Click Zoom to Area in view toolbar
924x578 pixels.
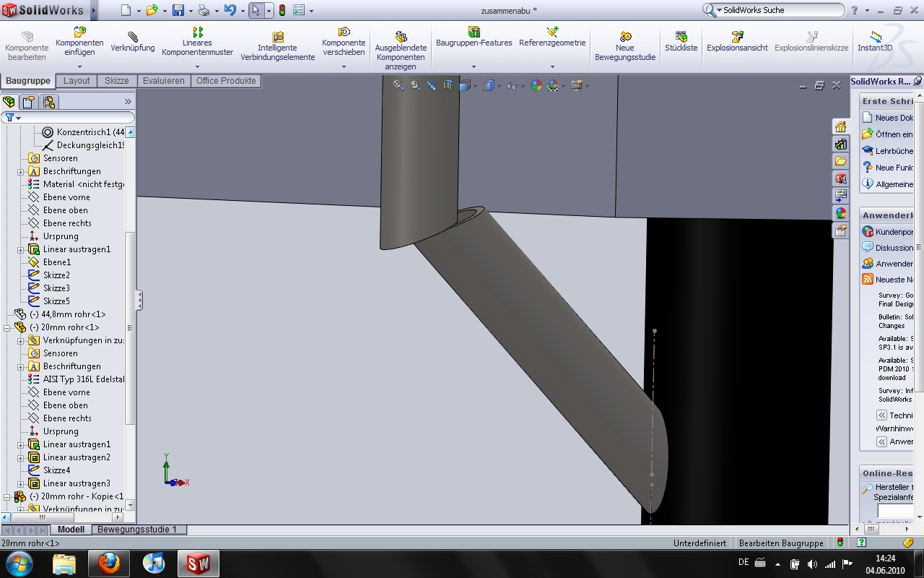415,85
